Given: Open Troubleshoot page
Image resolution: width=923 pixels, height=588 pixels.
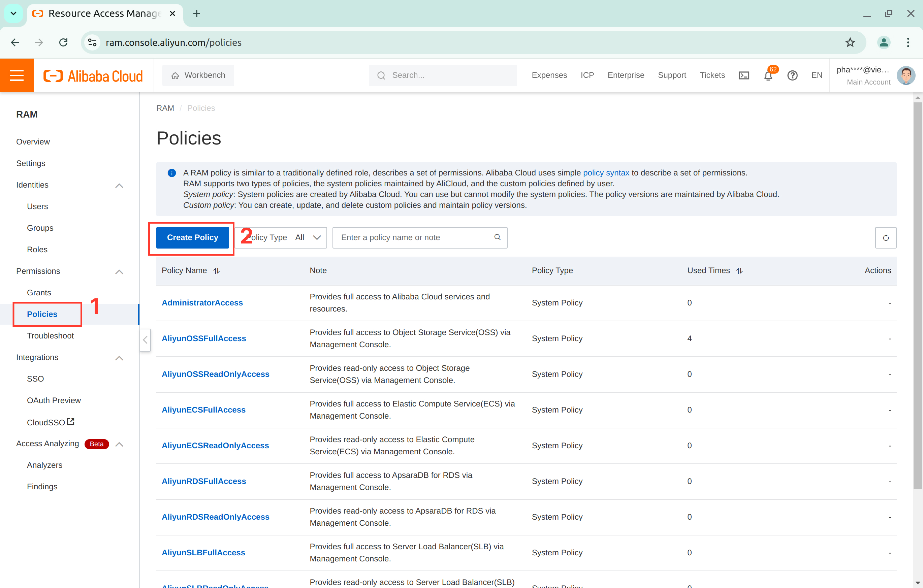Looking at the screenshot, I should (x=50, y=335).
